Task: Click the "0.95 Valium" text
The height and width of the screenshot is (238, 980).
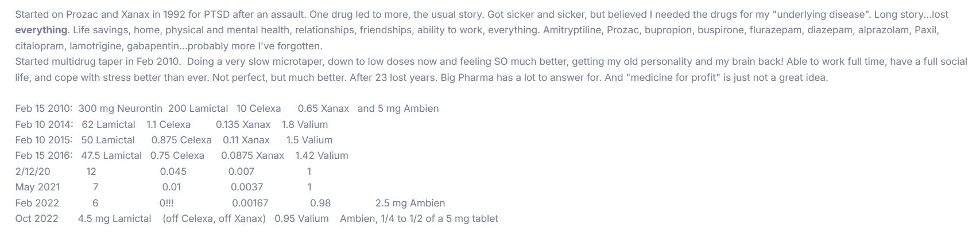Action: click(301, 219)
